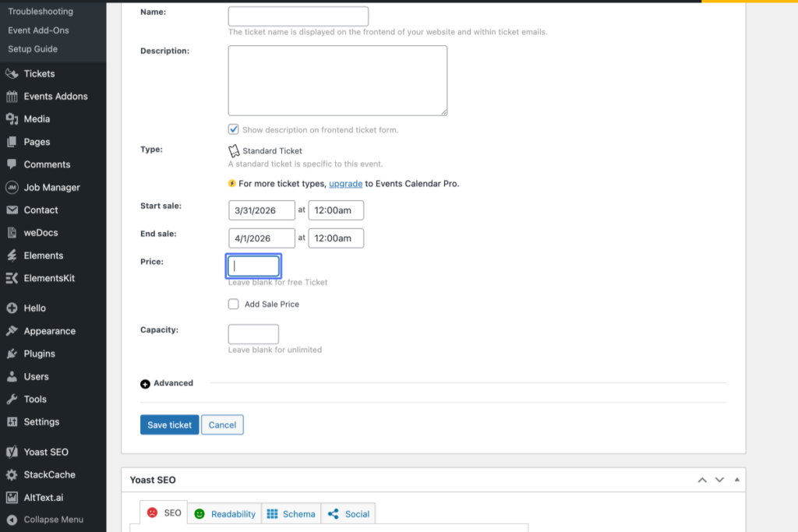Screen dimensions: 798x532
Task: Open the Start sale time selector
Action: [x=336, y=210]
